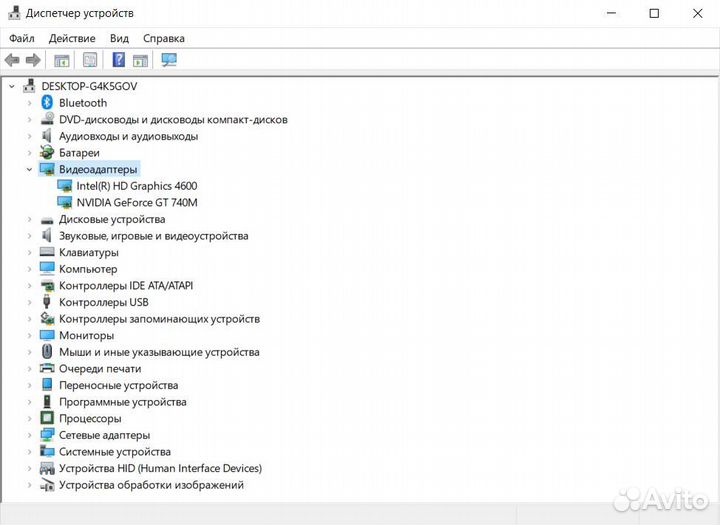Open the Справка menu

coord(164,38)
